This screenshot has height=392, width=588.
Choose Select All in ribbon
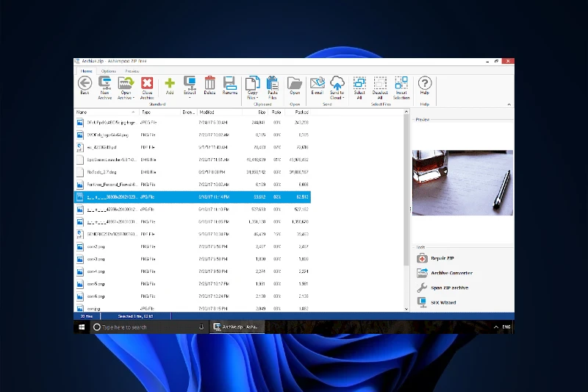tap(359, 88)
